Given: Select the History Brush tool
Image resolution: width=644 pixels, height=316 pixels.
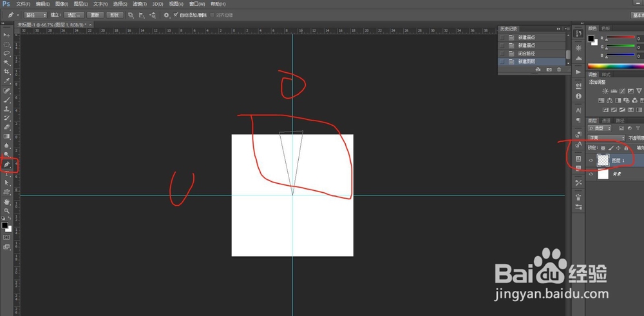Looking at the screenshot, I should coord(6,118).
